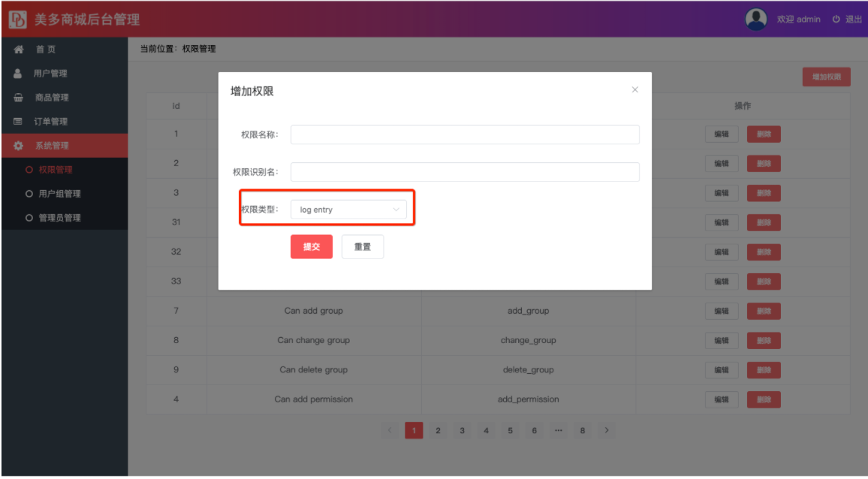Screen dimensions: 868x479
Task: Delete the row with id 32
Action: tap(764, 252)
